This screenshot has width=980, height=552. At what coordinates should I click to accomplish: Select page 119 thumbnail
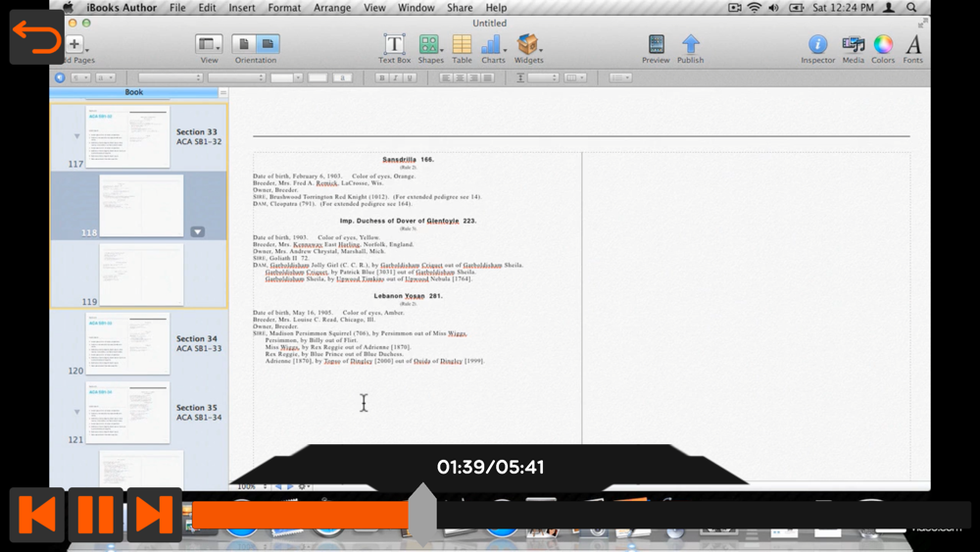(x=141, y=275)
